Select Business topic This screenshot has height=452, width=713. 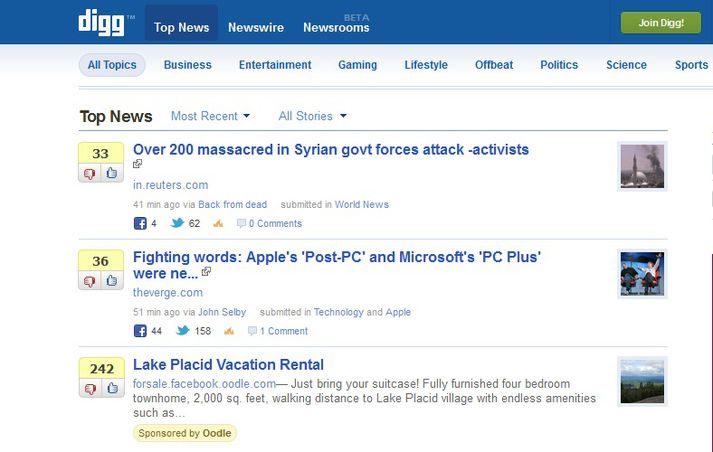pyautogui.click(x=187, y=65)
